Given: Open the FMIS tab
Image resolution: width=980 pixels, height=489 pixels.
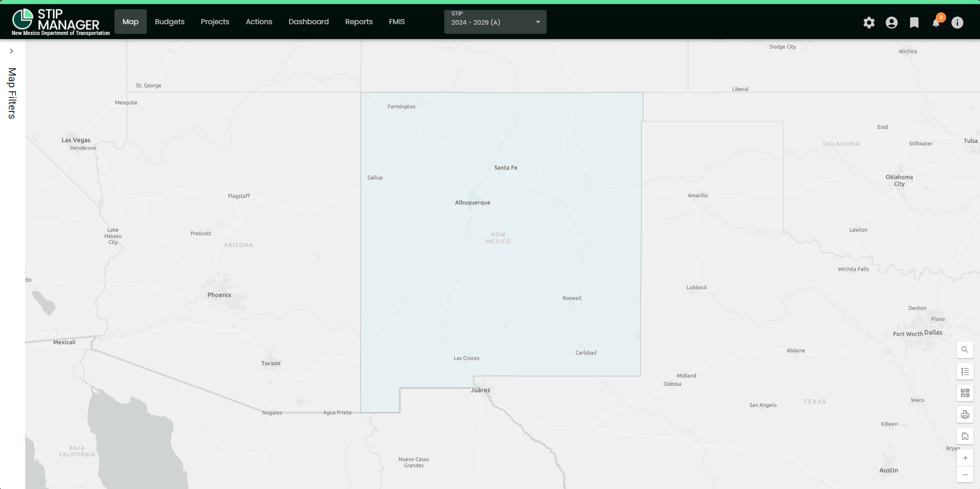Looking at the screenshot, I should click(397, 22).
